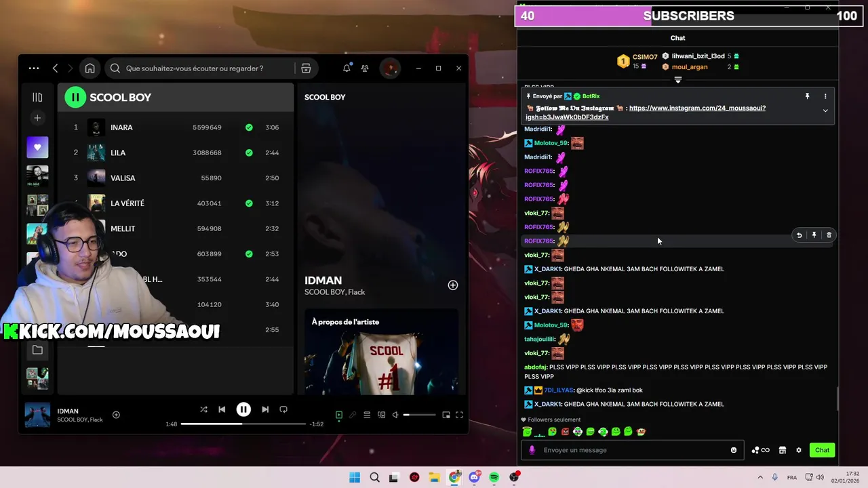Open Discord from the taskbar
This screenshot has width=868, height=488.
tap(475, 477)
